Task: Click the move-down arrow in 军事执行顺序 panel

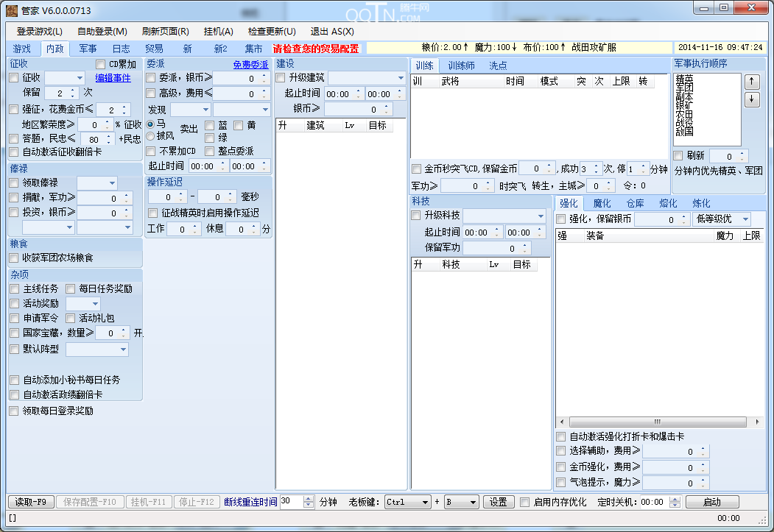Action: point(752,101)
